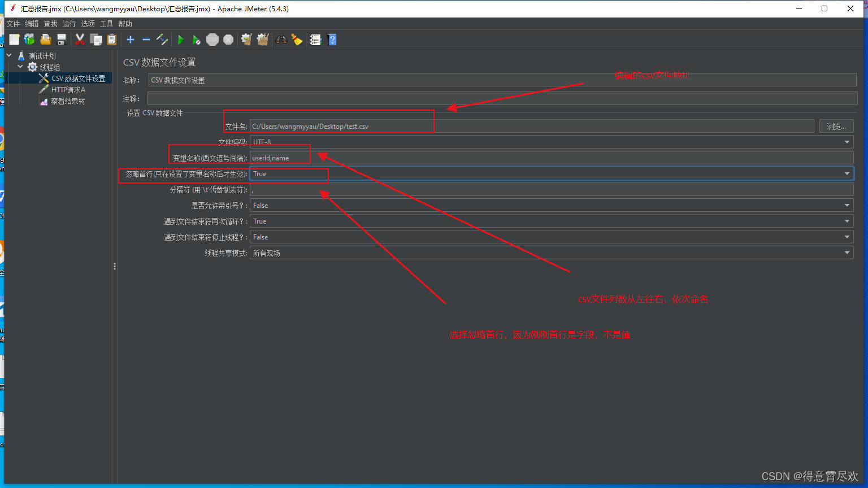Open the 帮助 menu

pos(125,24)
